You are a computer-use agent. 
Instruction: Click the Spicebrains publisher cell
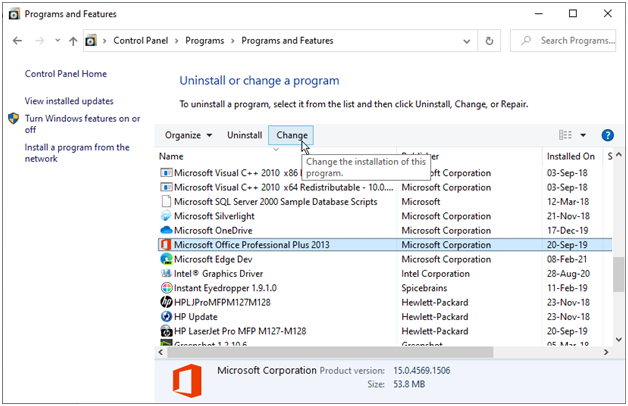click(x=424, y=288)
